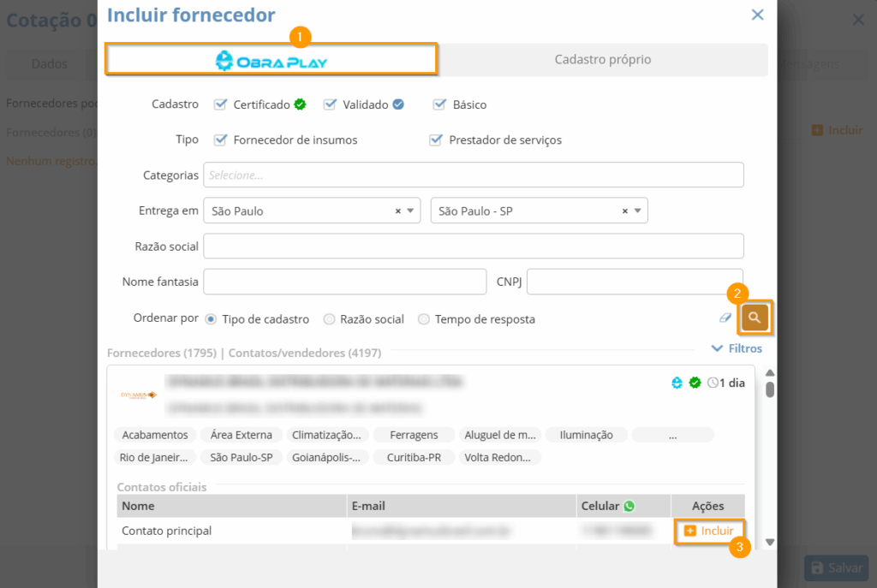The width and height of the screenshot is (877, 588).
Task: Click the Razão social input field
Action: (x=473, y=246)
